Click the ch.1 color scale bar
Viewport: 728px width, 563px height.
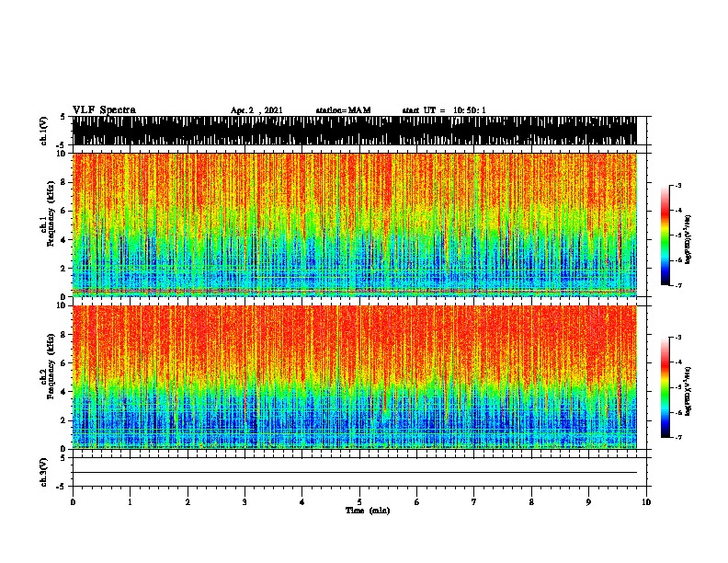click(x=665, y=236)
